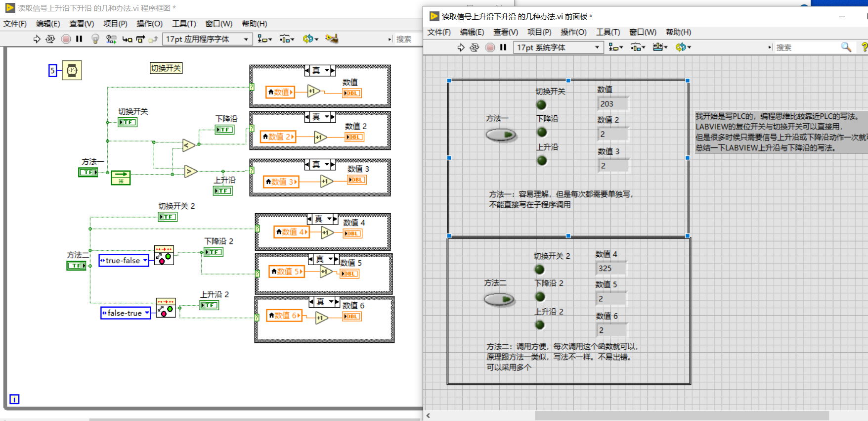Click the 上升沿 LED indicator

click(x=542, y=161)
